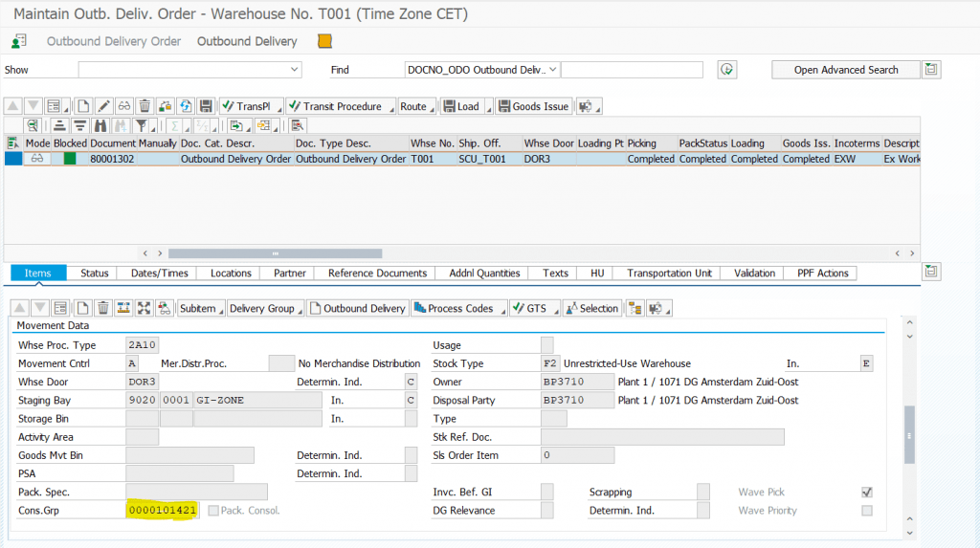Viewport: 980px width, 548px height.
Task: Click the Outbound Delivery button in items toolbar
Action: coord(358,308)
